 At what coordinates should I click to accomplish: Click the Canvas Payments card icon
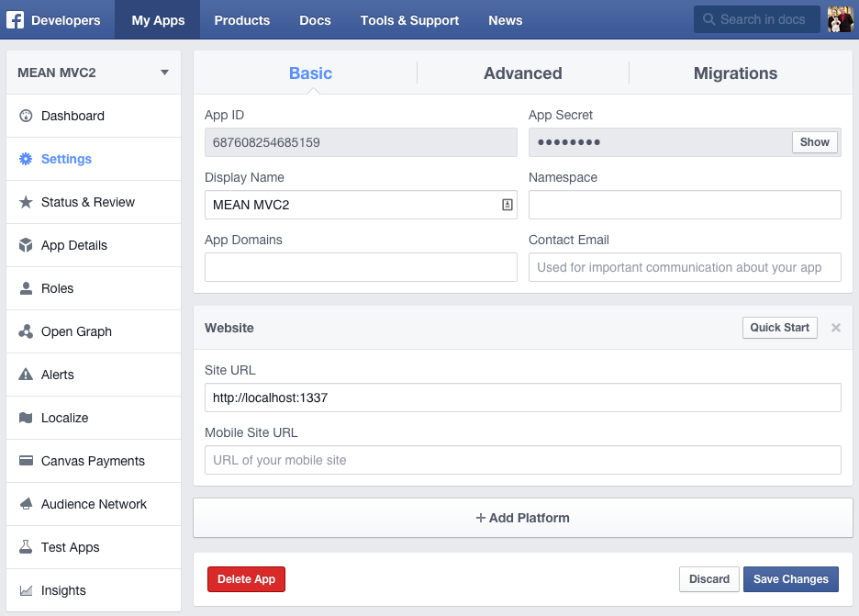[x=26, y=460]
